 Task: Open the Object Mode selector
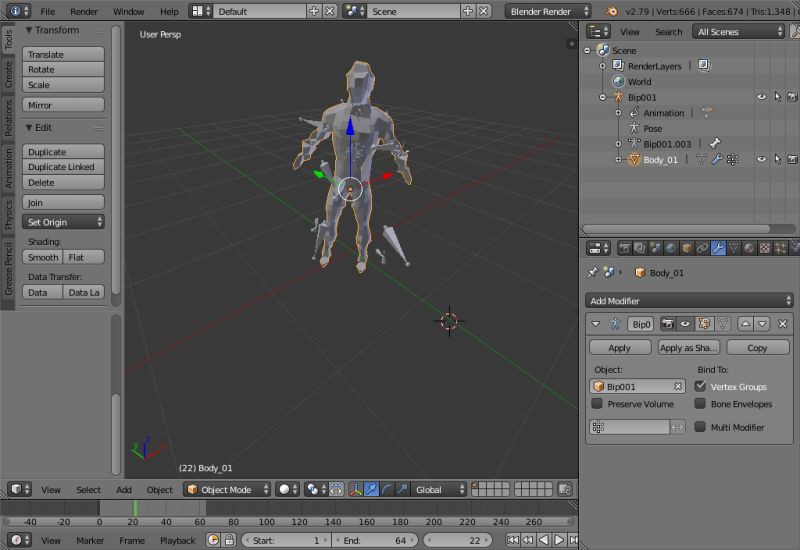[227, 489]
